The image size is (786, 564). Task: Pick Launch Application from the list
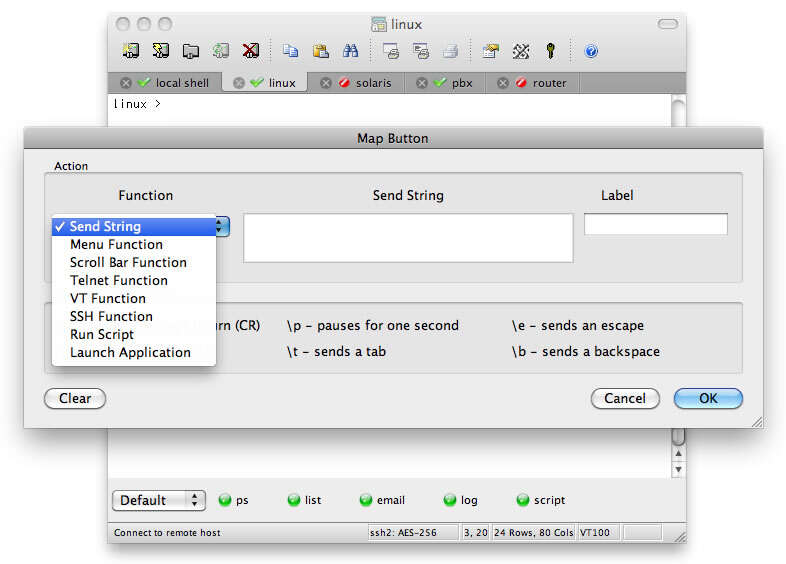(130, 352)
